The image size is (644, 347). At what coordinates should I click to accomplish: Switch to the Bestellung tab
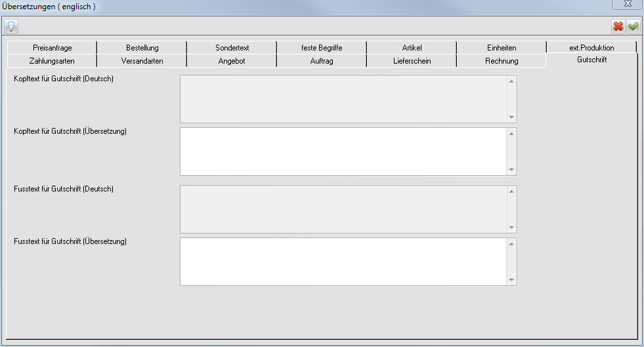pos(142,48)
